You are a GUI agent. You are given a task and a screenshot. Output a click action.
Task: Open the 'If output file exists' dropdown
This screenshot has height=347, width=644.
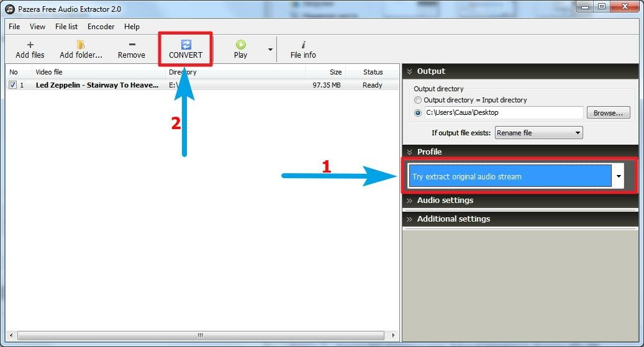538,133
